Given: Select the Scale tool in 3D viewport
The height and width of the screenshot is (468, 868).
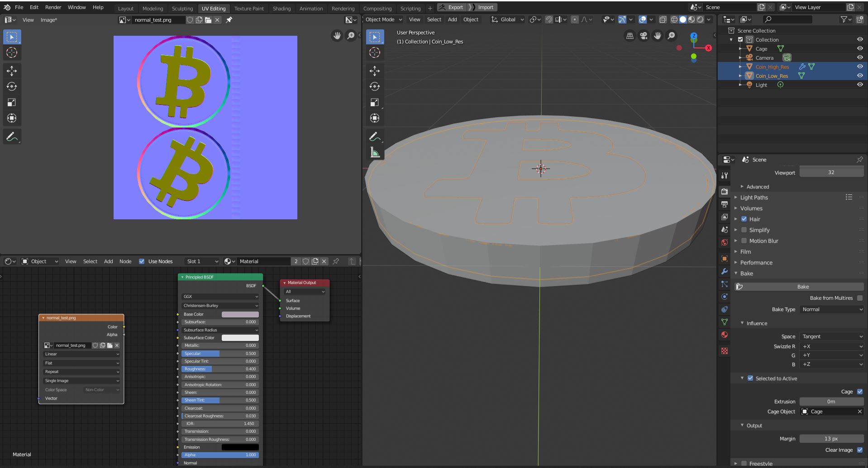Looking at the screenshot, I should click(x=375, y=102).
